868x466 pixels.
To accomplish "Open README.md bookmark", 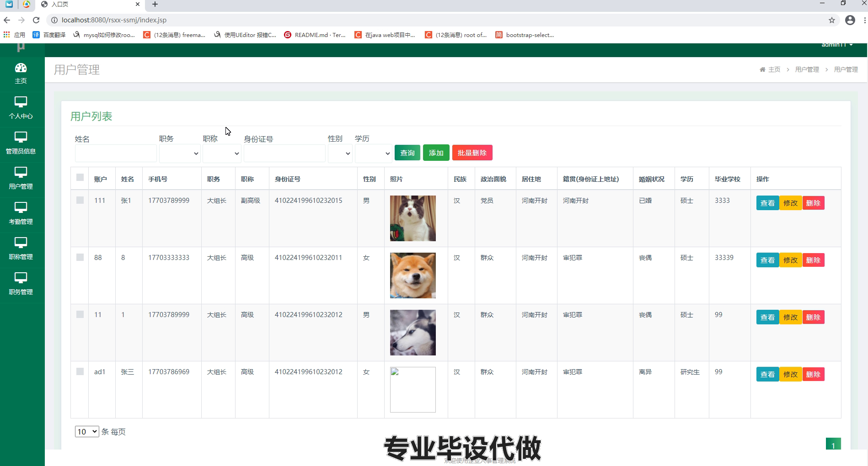I will [x=315, y=35].
